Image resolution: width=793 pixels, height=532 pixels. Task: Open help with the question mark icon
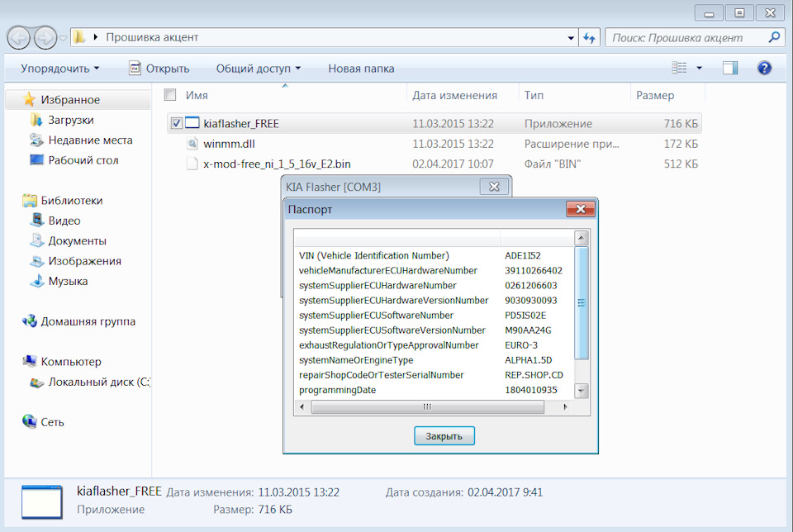point(764,68)
